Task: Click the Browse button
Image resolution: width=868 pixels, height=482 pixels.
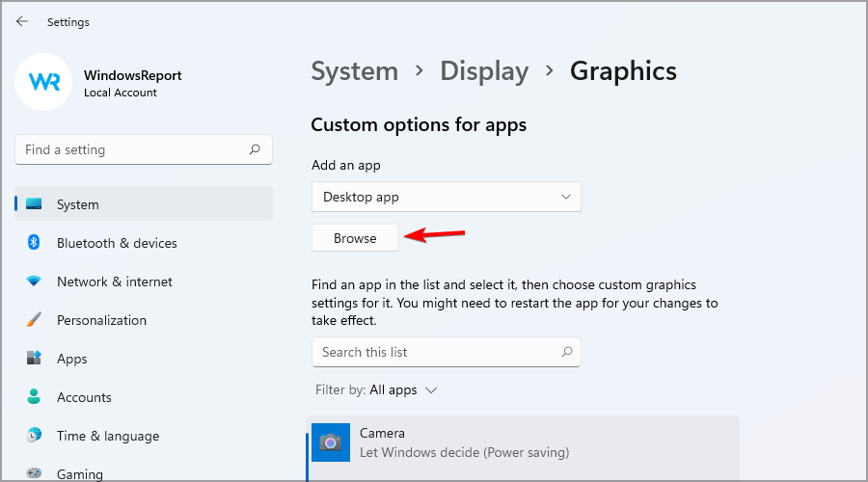Action: (355, 238)
